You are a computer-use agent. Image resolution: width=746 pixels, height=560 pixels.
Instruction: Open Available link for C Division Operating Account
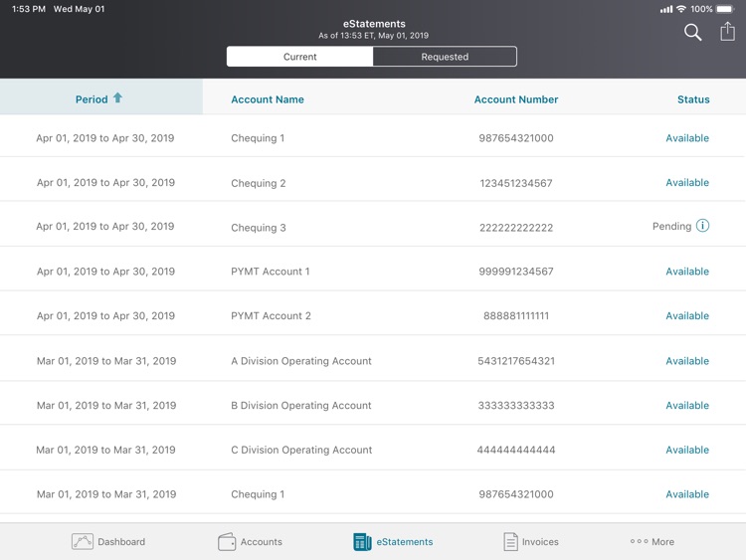(x=687, y=450)
